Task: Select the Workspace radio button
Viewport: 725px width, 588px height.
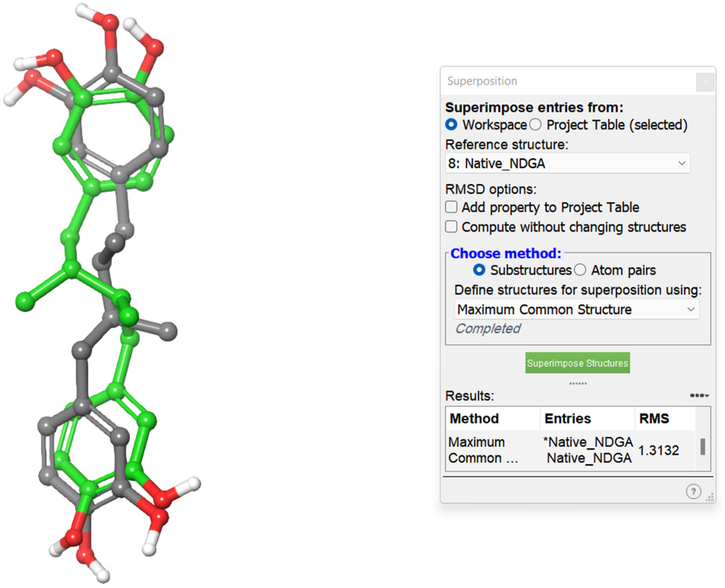Action: 451,124
